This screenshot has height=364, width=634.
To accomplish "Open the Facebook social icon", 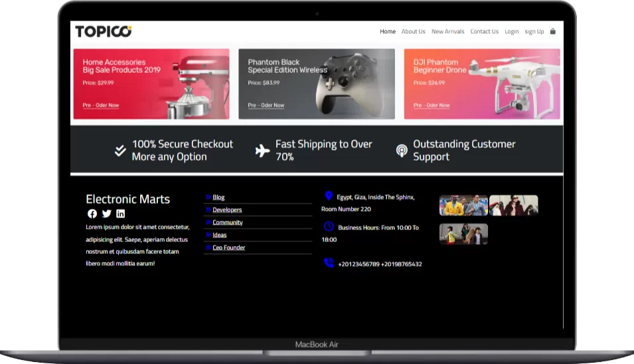I will tap(92, 213).
